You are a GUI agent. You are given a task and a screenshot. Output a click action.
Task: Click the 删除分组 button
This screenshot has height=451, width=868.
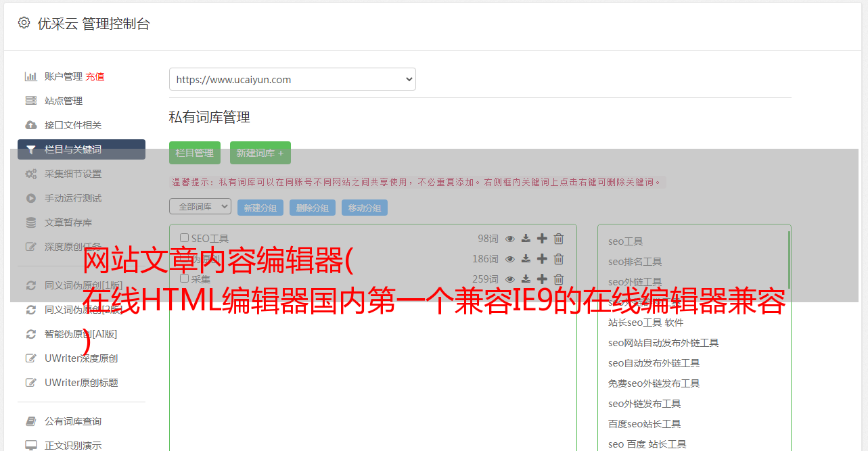(313, 208)
